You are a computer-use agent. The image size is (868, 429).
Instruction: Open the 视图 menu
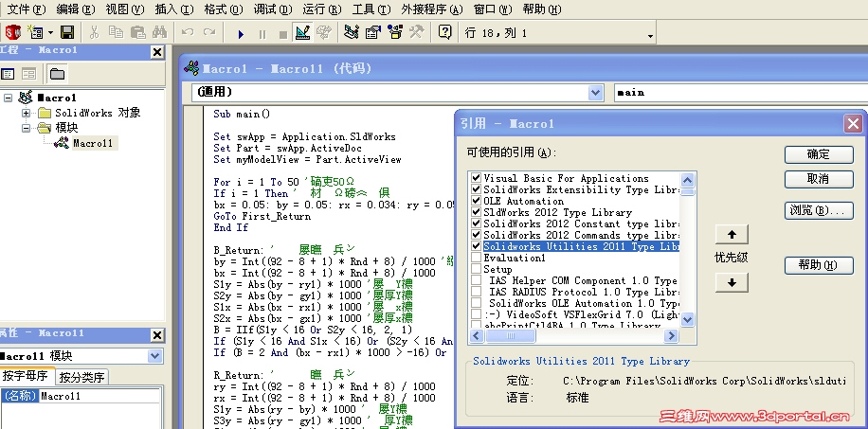tap(125, 9)
